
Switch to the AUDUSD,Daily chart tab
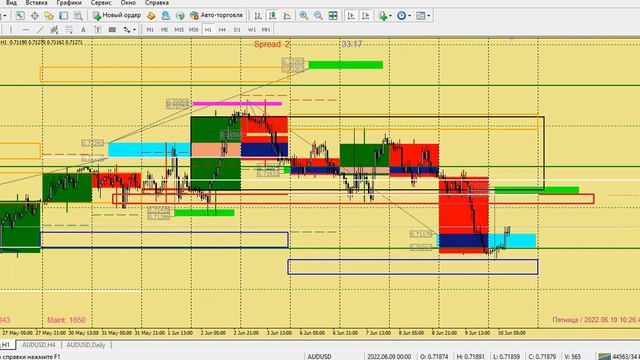(86, 345)
